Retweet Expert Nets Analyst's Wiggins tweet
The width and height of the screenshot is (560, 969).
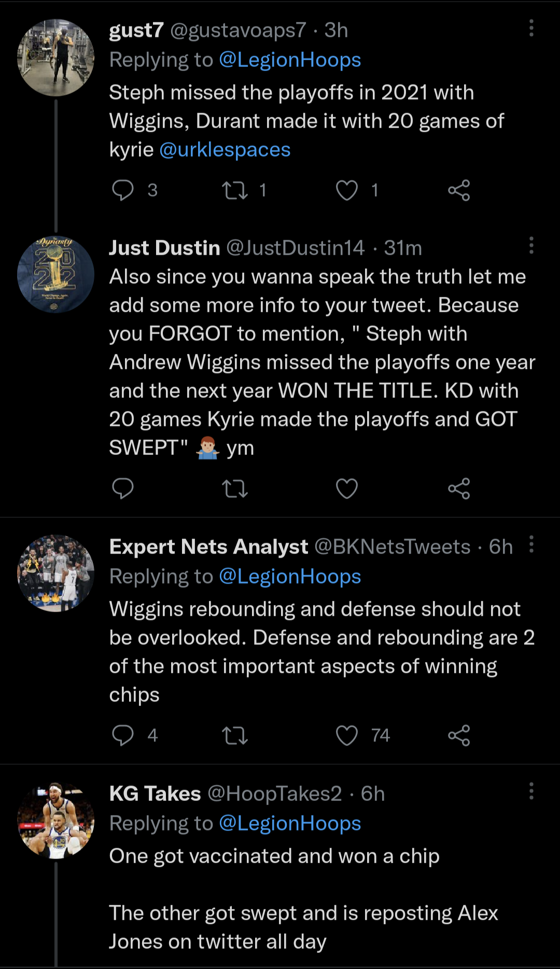click(x=235, y=735)
